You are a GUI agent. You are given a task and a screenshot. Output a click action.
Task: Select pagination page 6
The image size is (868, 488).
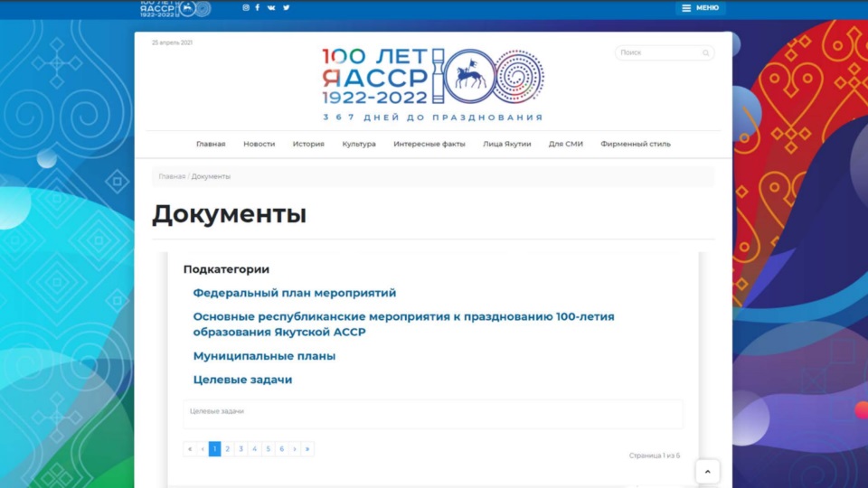282,449
